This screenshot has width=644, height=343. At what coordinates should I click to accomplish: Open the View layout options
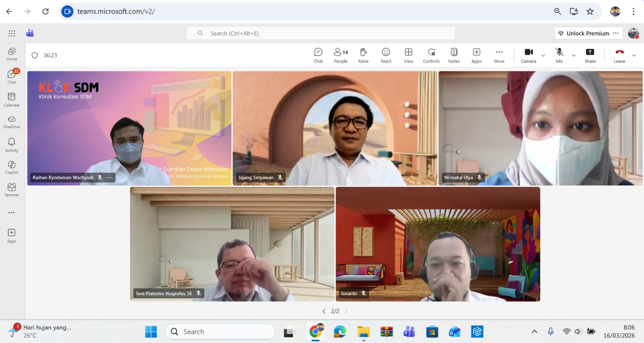point(408,55)
